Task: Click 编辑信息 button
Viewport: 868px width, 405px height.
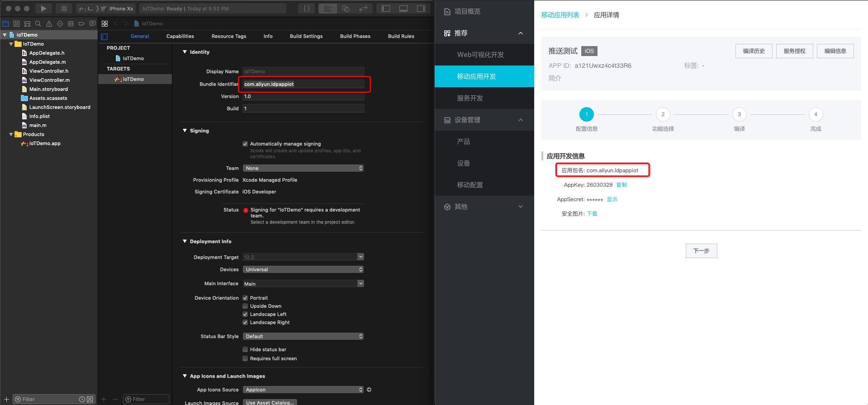Action: click(x=835, y=51)
